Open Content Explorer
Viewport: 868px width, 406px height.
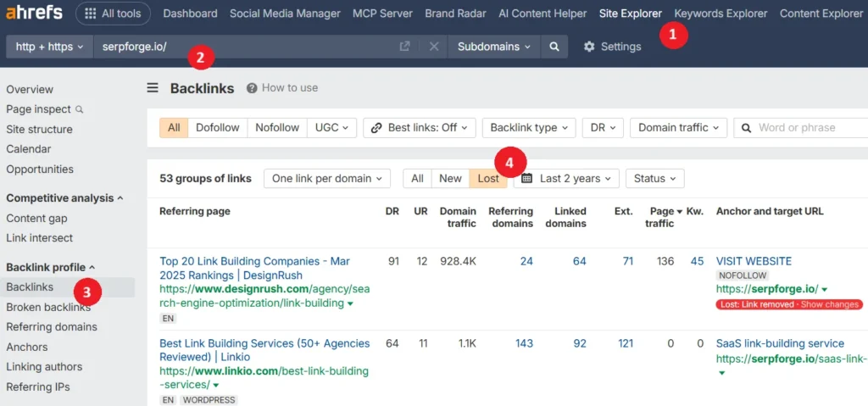pyautogui.click(x=821, y=14)
